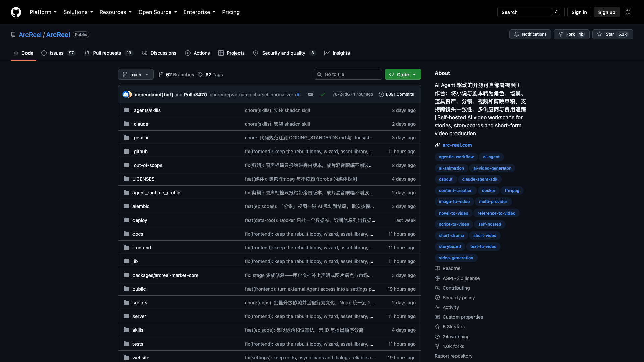Click the Go to file field
644x362 pixels.
(x=348, y=74)
